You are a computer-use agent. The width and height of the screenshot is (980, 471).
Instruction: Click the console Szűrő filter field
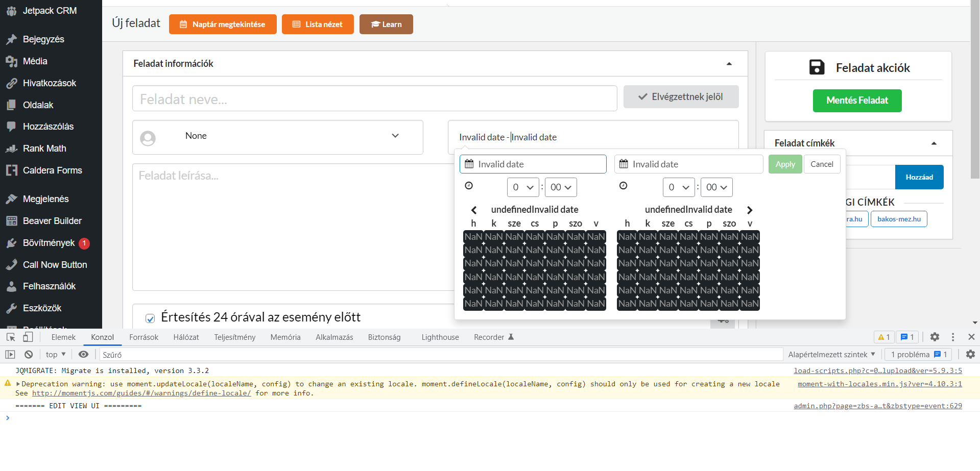click(x=441, y=354)
